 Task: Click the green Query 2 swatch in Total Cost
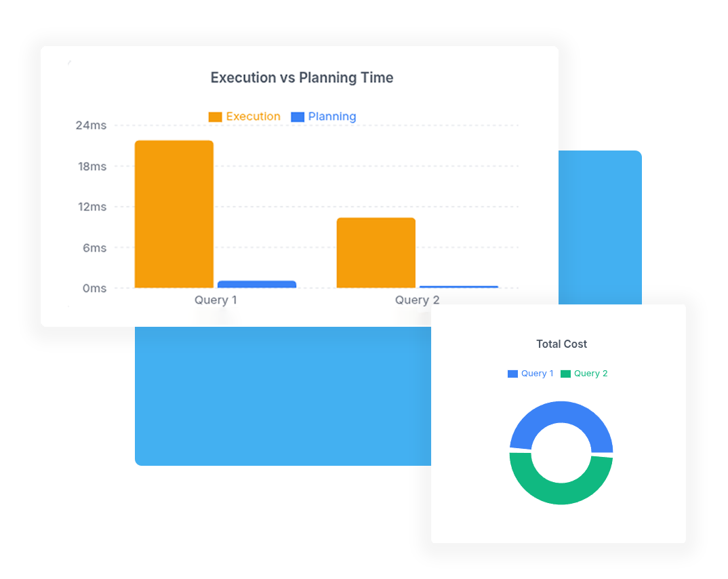click(x=565, y=374)
